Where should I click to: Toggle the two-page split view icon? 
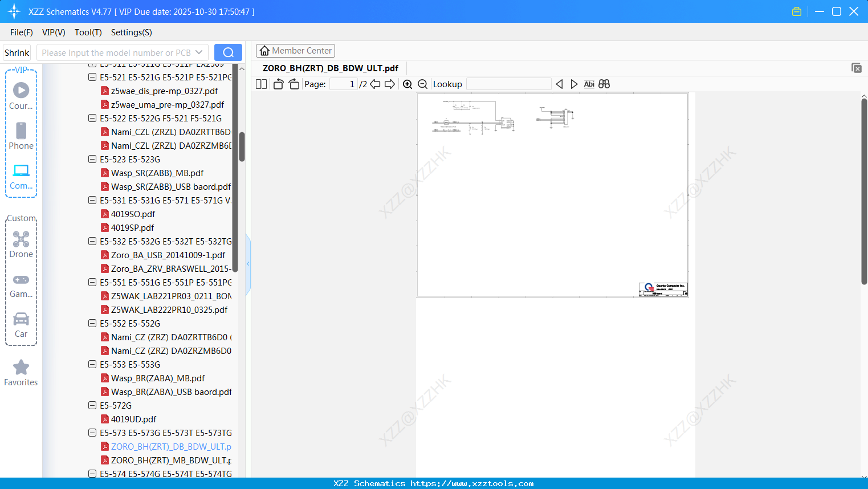[x=261, y=84]
